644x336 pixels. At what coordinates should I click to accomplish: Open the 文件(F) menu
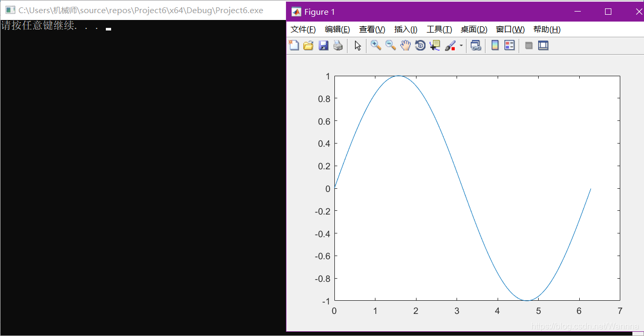(303, 29)
